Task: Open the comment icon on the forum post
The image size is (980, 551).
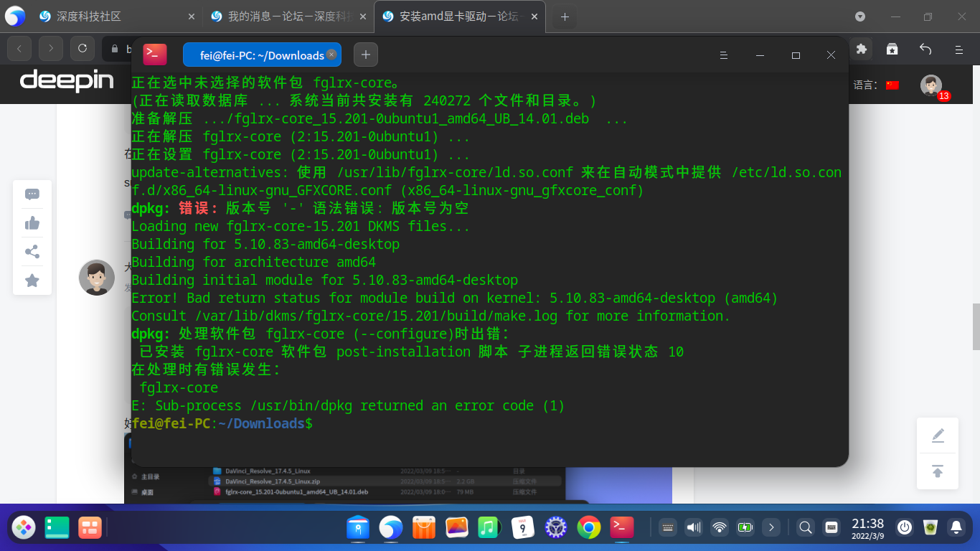Action: [x=32, y=194]
